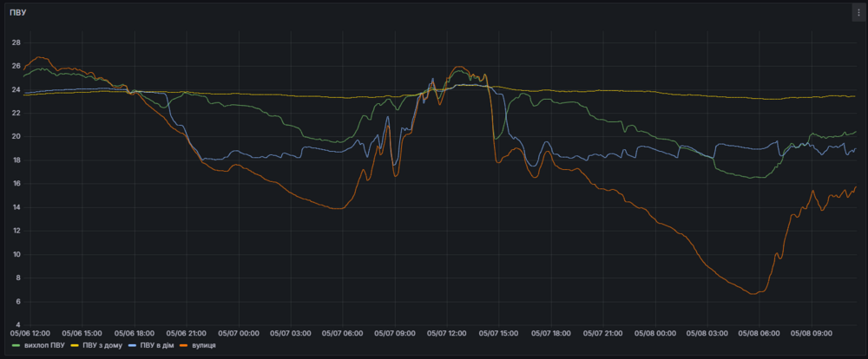Toggle the ПВУ з дому legend label

click(x=102, y=345)
